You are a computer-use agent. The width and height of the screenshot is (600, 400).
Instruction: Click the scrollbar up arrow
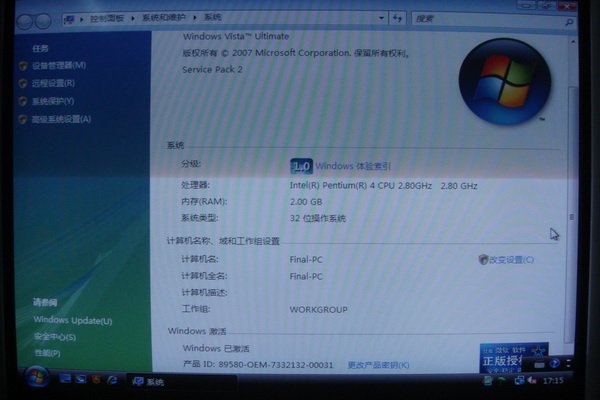click(573, 41)
